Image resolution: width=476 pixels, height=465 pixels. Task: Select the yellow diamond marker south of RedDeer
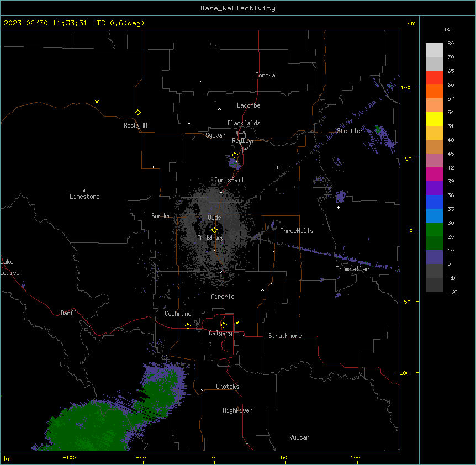pyautogui.click(x=235, y=155)
